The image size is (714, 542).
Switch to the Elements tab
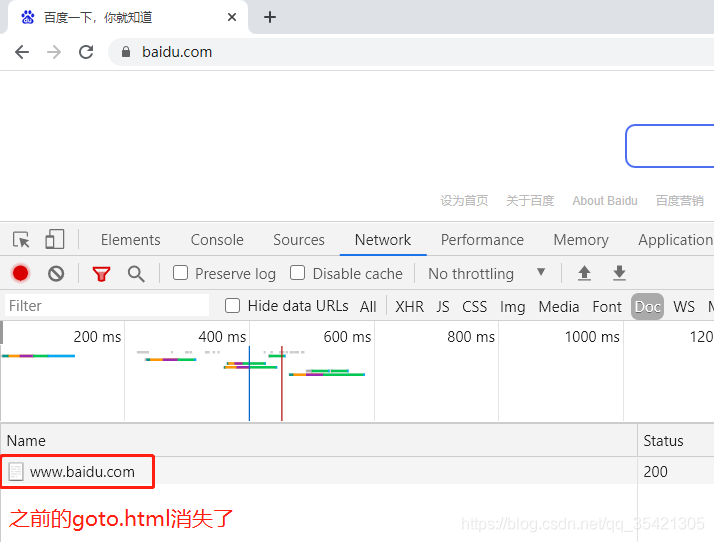[x=131, y=240]
